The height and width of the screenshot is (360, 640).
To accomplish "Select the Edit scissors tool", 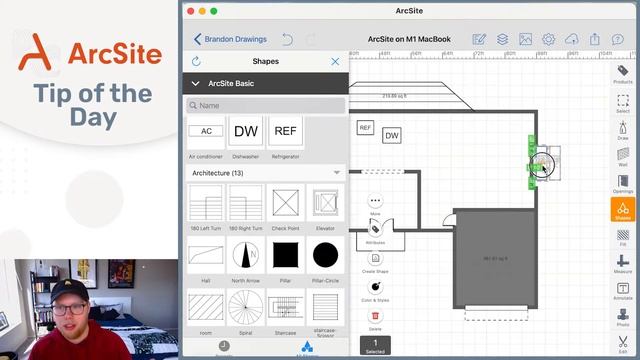I will (622, 344).
